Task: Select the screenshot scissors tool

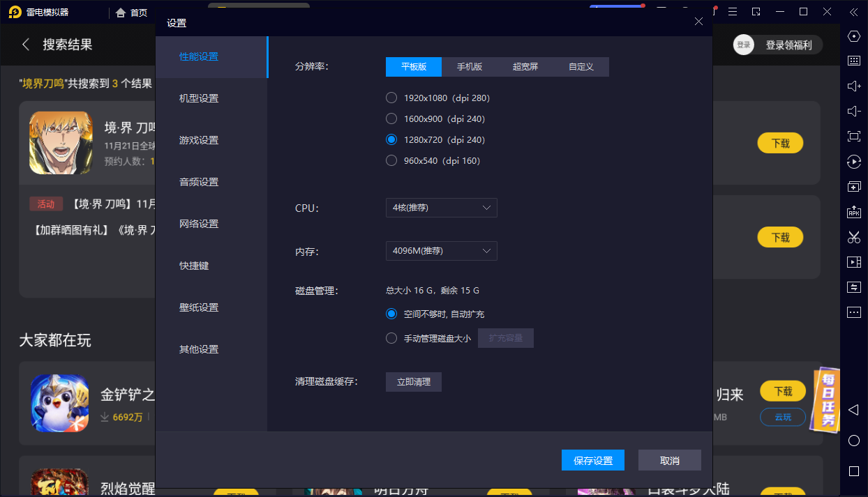Action: tap(853, 237)
